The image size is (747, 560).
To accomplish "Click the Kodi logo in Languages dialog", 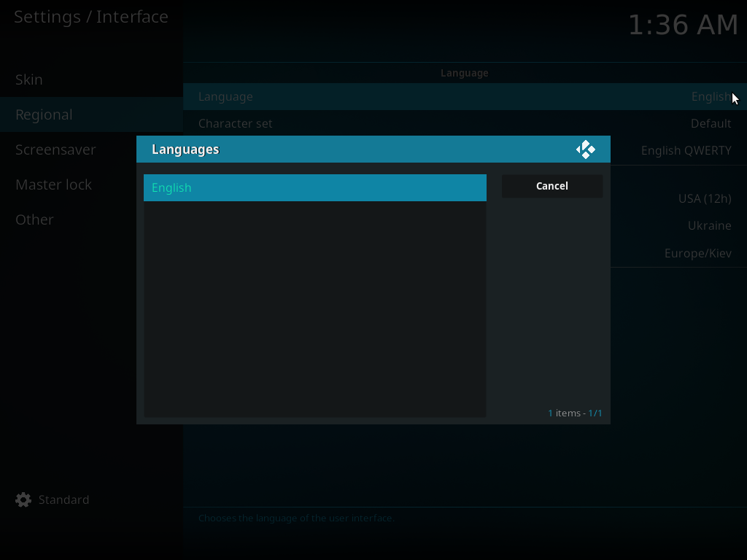I will [x=585, y=149].
